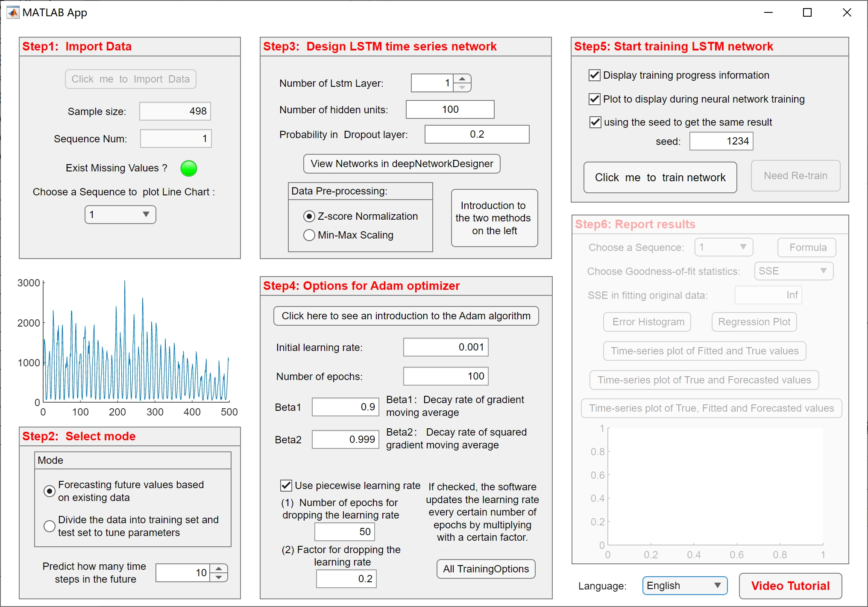The height and width of the screenshot is (607, 868).
Task: Click Time-series plot of True, Fitted and Forecasted
Action: [712, 408]
